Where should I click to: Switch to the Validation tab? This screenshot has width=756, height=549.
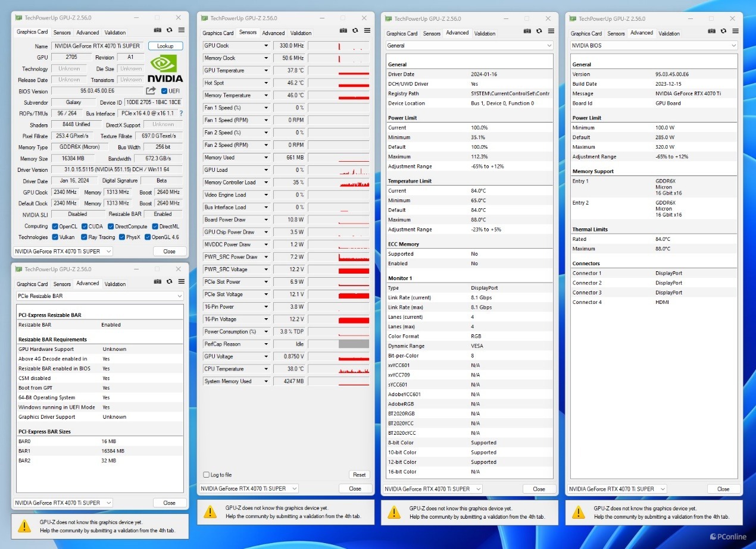pyautogui.click(x=115, y=32)
